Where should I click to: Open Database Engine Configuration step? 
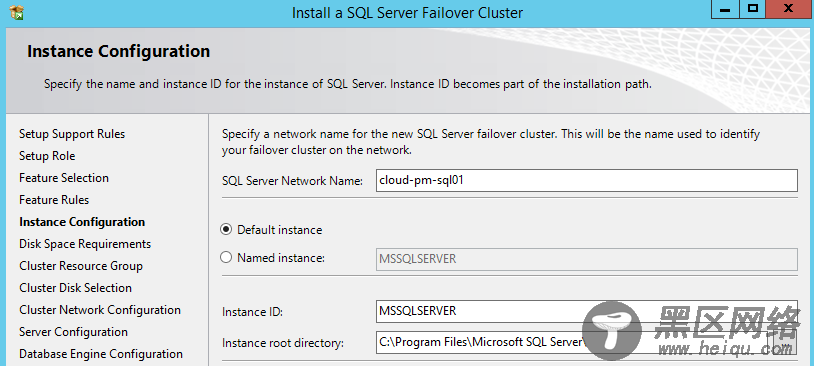[x=101, y=354]
